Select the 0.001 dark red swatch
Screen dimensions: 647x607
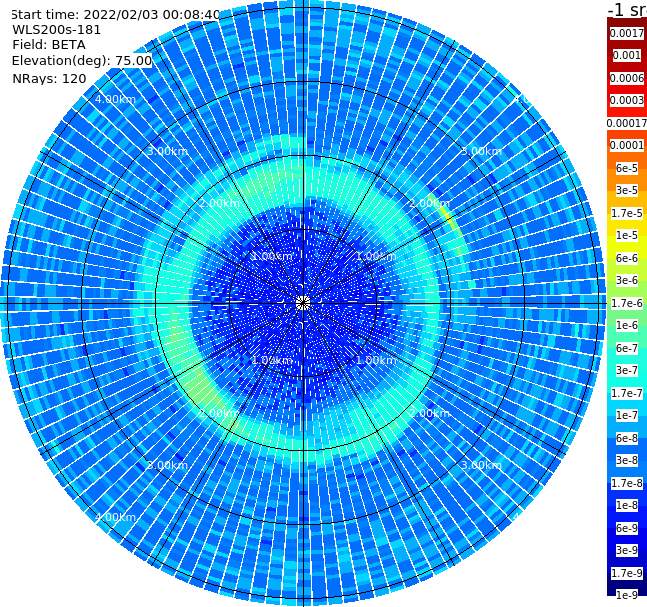(x=627, y=55)
